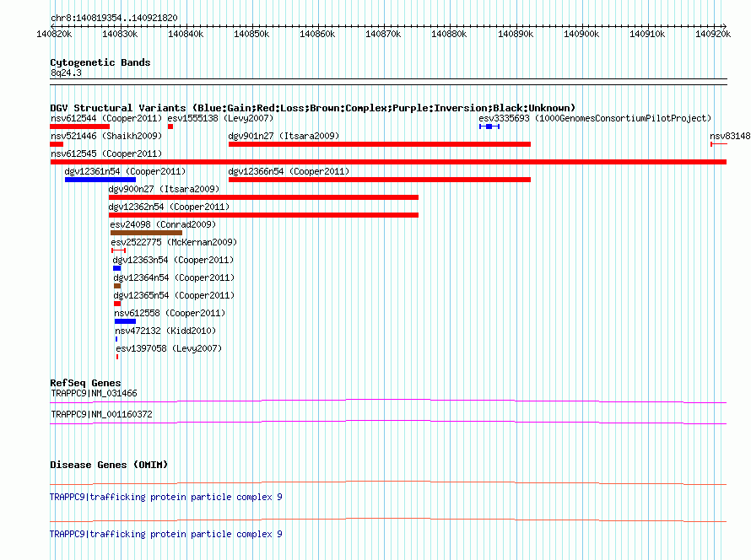Image resolution: width=751 pixels, height=560 pixels.
Task: Click the magenta transcript line under TRAPPC9|NM_031466
Action: coord(388,401)
